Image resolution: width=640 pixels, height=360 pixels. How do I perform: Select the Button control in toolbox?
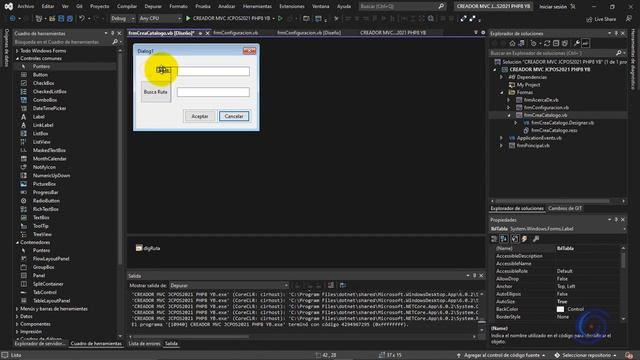(x=40, y=75)
